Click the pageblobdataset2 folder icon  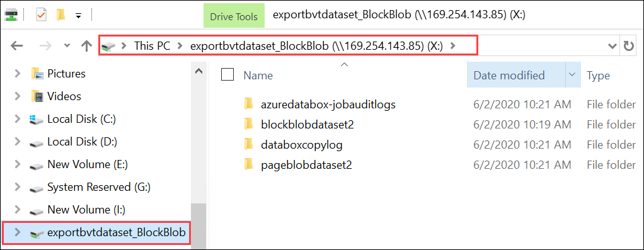tap(248, 164)
